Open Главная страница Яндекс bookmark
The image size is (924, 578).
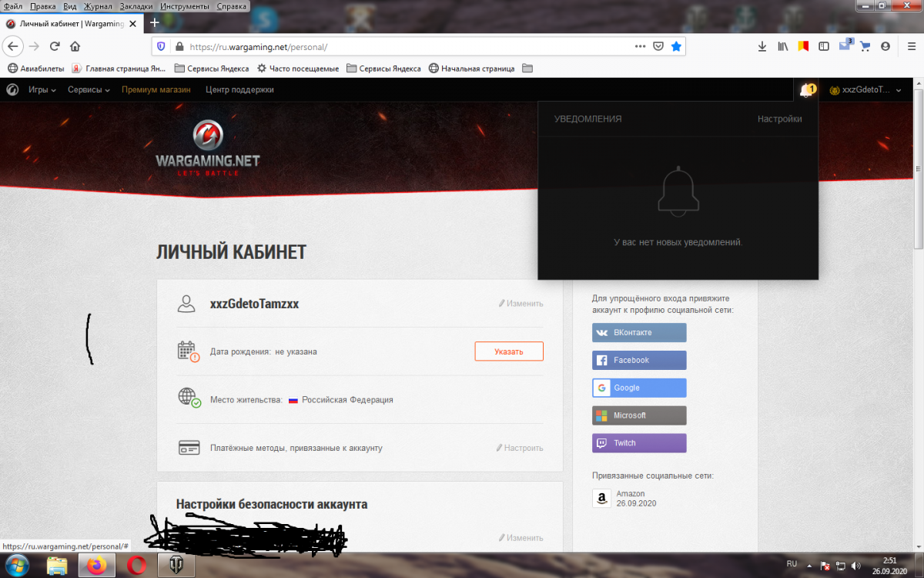(x=119, y=69)
